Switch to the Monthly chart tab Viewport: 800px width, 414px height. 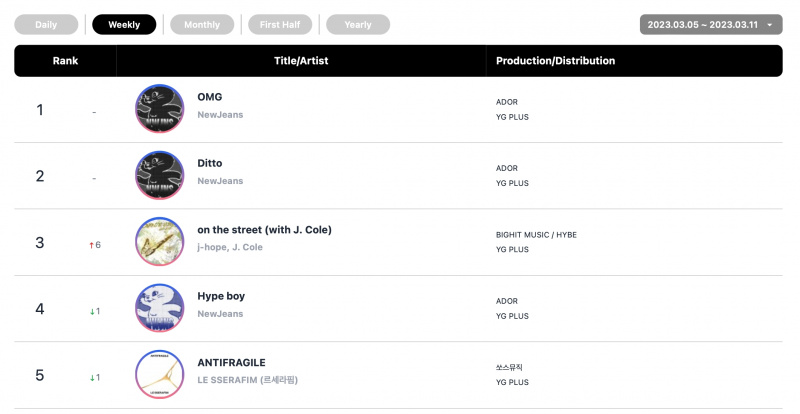[x=202, y=25]
